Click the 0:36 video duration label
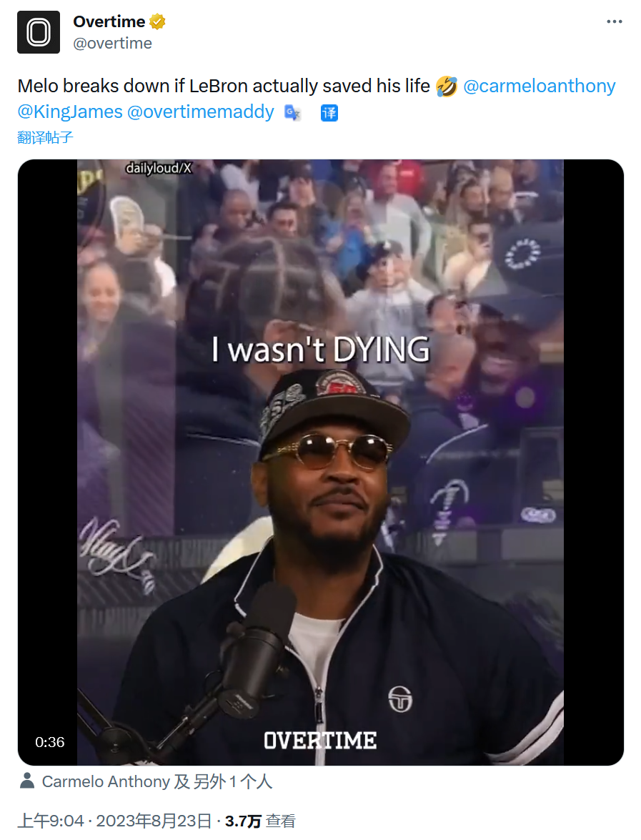The image size is (641, 840). (50, 742)
